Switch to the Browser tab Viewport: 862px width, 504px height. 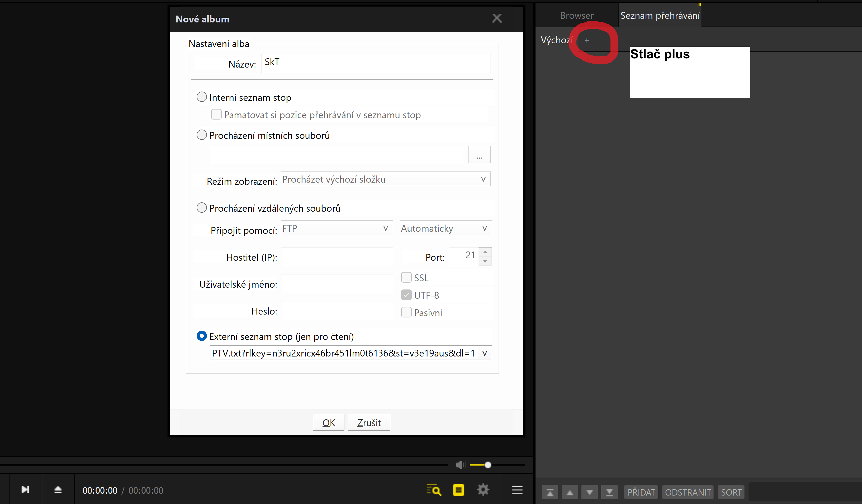pos(576,15)
